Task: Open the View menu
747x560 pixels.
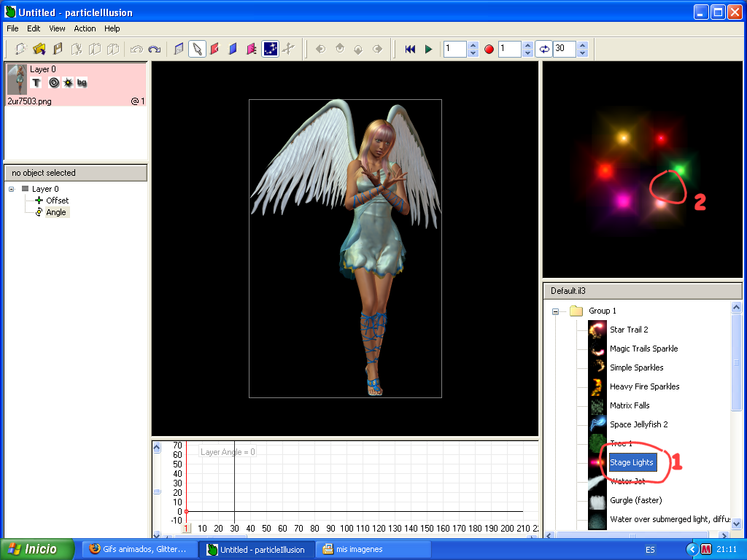Action: pyautogui.click(x=57, y=28)
